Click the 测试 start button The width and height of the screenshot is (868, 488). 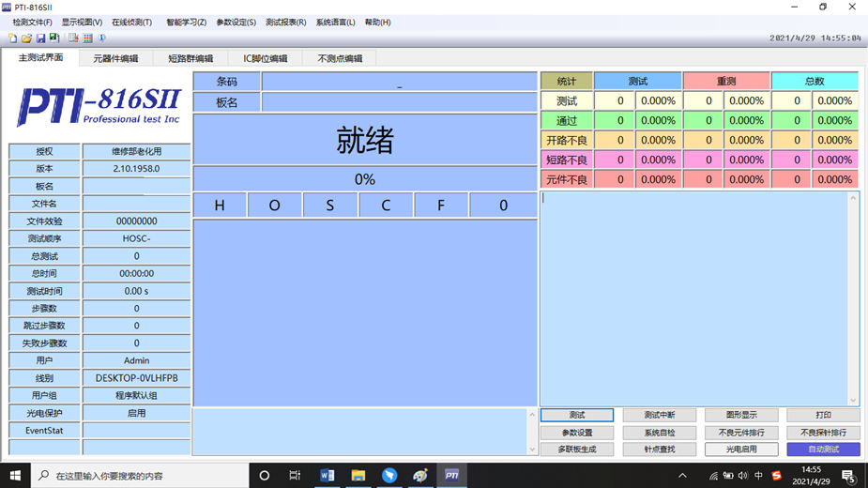577,415
